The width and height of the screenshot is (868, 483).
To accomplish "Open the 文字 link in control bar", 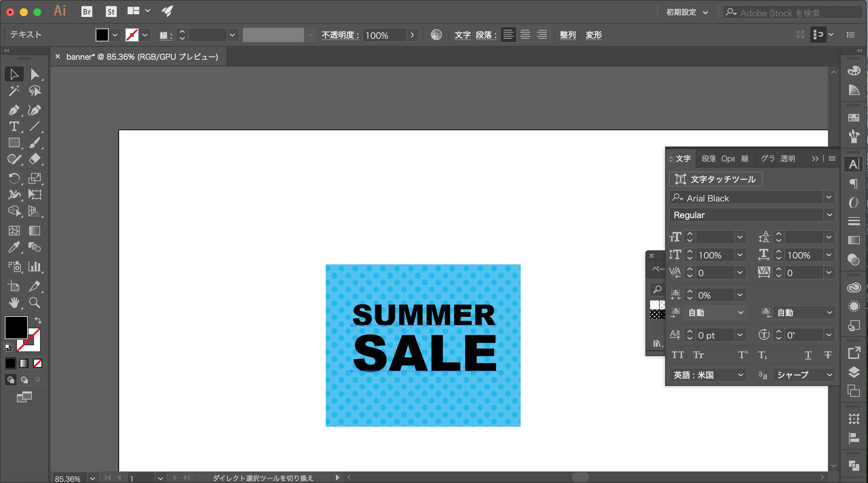I will click(463, 35).
